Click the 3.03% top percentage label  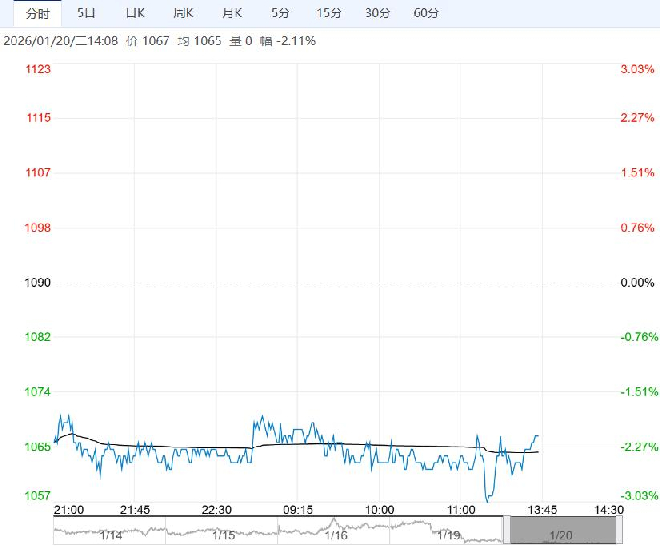click(x=636, y=69)
